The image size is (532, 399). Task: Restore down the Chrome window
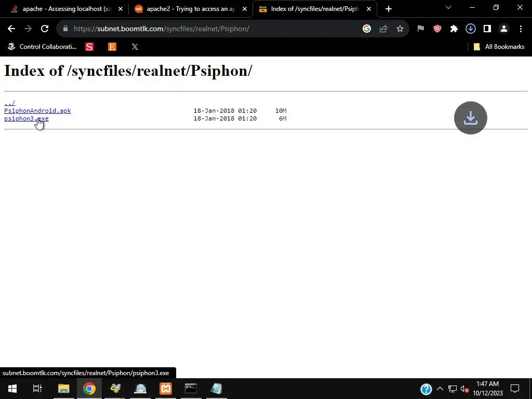click(496, 7)
